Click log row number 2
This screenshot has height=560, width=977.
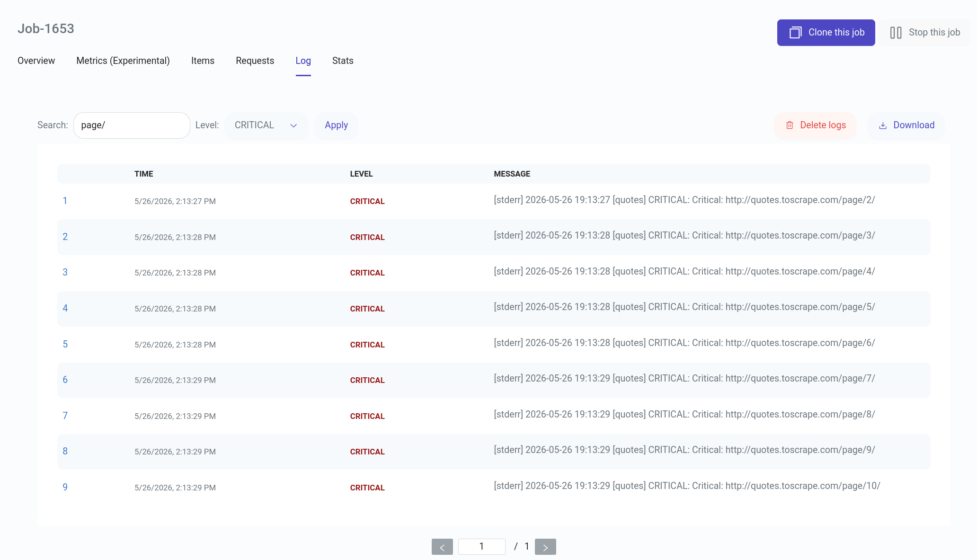pyautogui.click(x=65, y=237)
